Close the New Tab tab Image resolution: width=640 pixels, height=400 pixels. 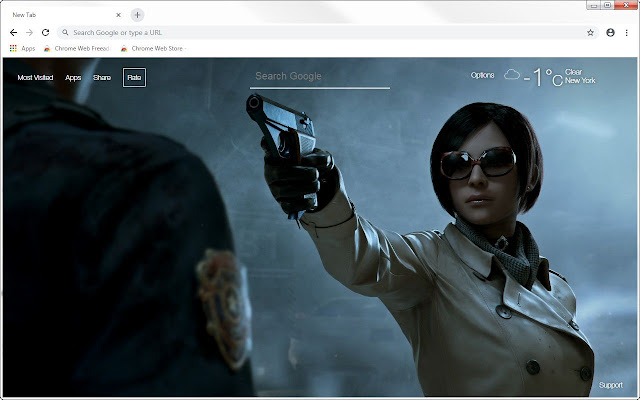[x=118, y=15]
